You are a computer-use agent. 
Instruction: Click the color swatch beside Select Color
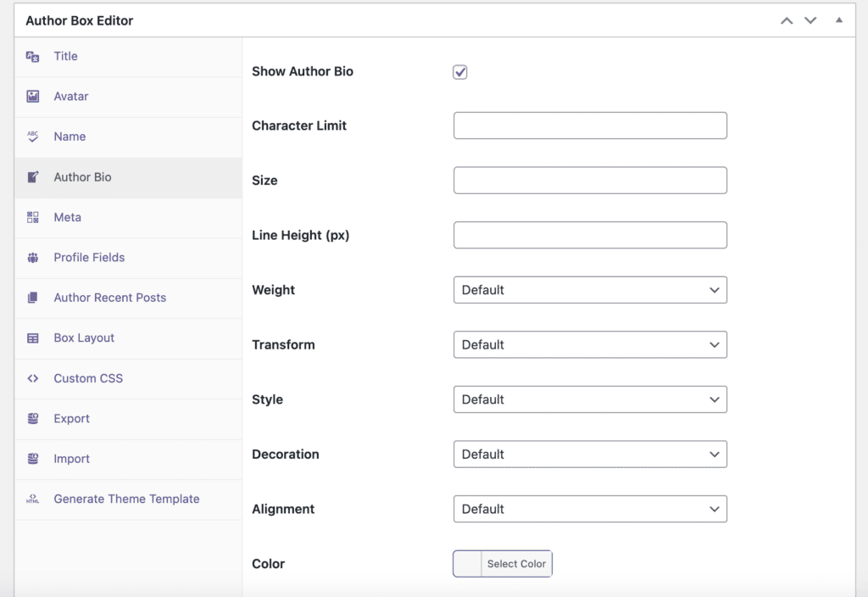click(466, 563)
